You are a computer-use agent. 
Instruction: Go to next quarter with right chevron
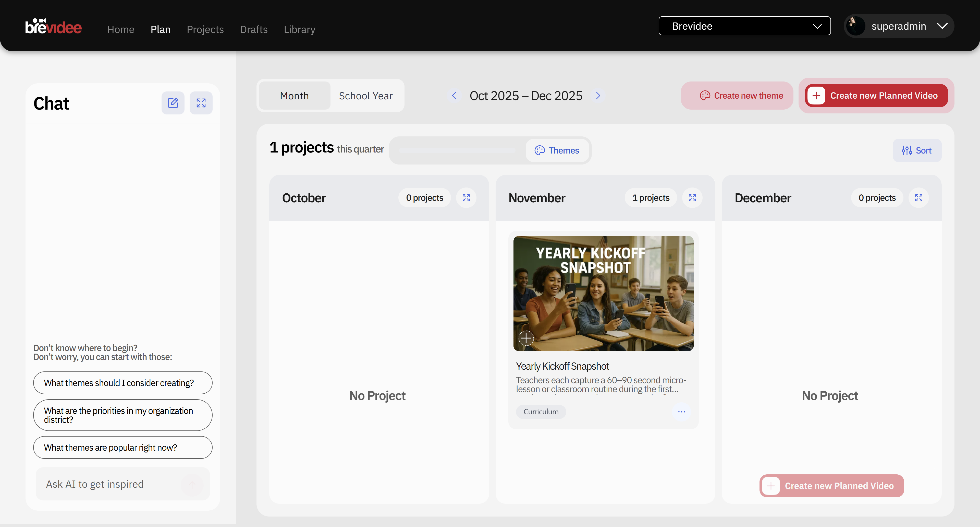pos(598,96)
